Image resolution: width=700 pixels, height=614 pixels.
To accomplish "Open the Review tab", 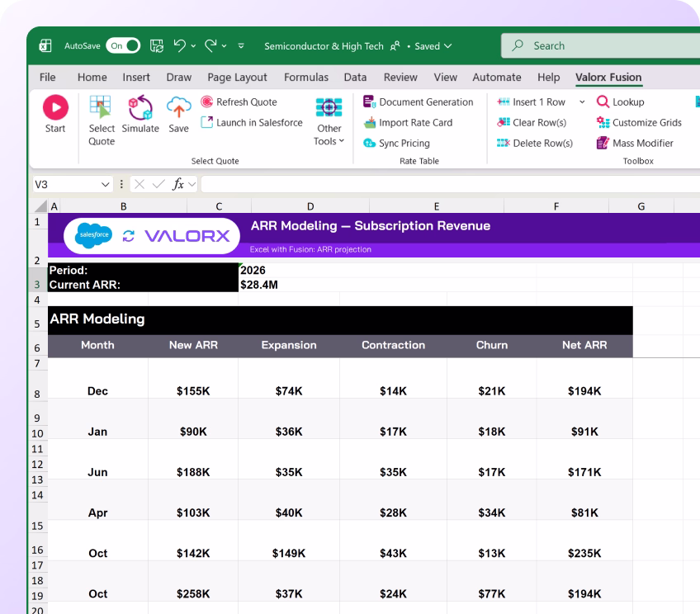I will point(400,78).
